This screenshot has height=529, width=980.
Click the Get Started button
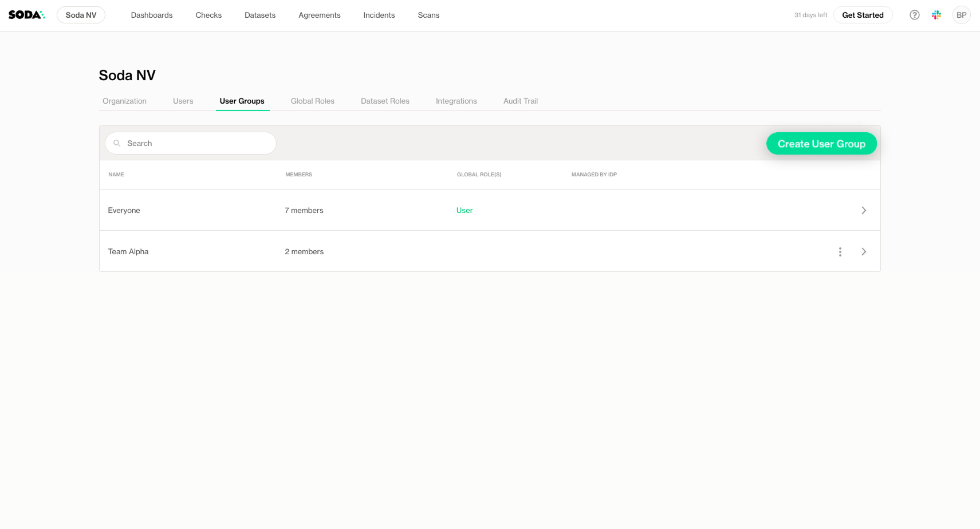[862, 15]
